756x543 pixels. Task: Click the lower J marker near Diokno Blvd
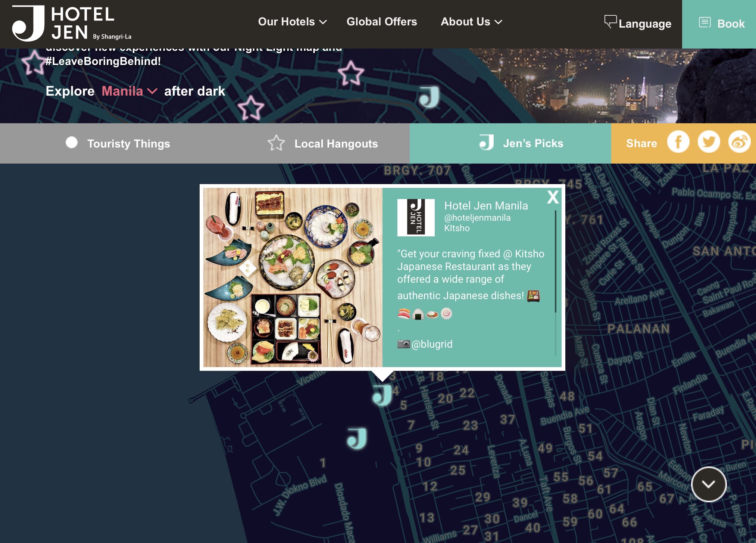click(x=357, y=438)
